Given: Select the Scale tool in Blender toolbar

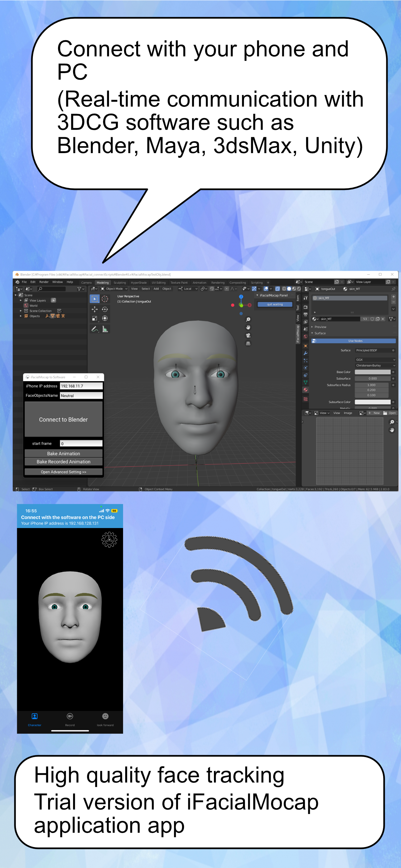Looking at the screenshot, I should tap(95, 318).
